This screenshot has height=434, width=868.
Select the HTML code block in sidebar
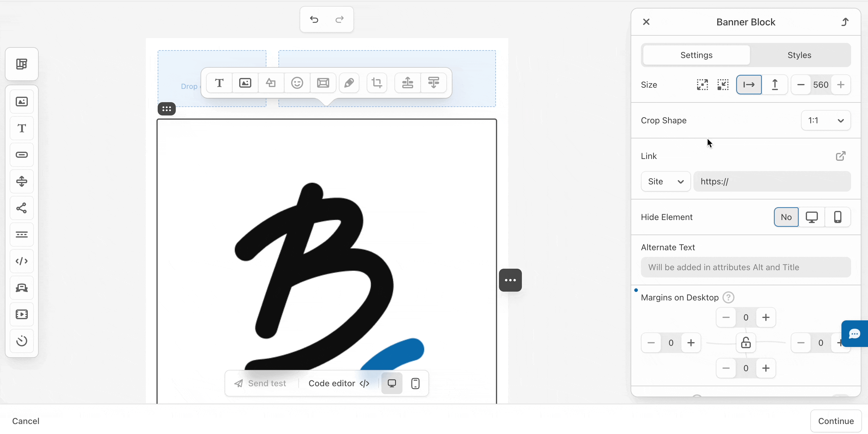tap(21, 261)
